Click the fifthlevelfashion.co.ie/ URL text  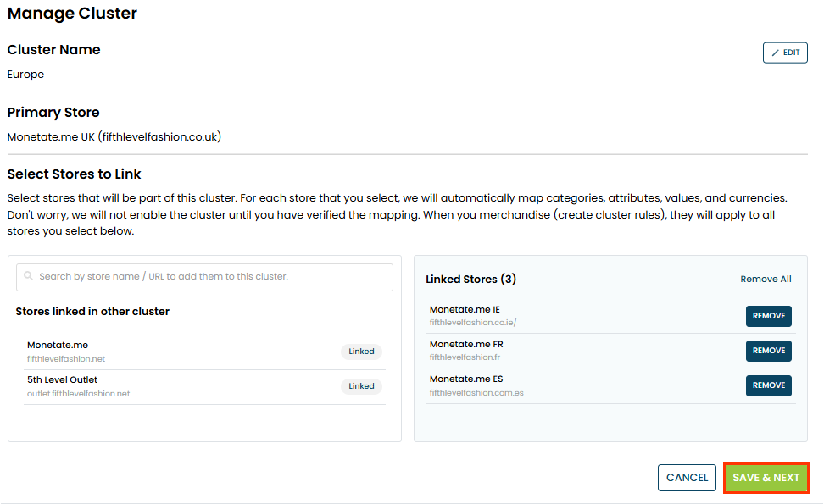pyautogui.click(x=473, y=323)
